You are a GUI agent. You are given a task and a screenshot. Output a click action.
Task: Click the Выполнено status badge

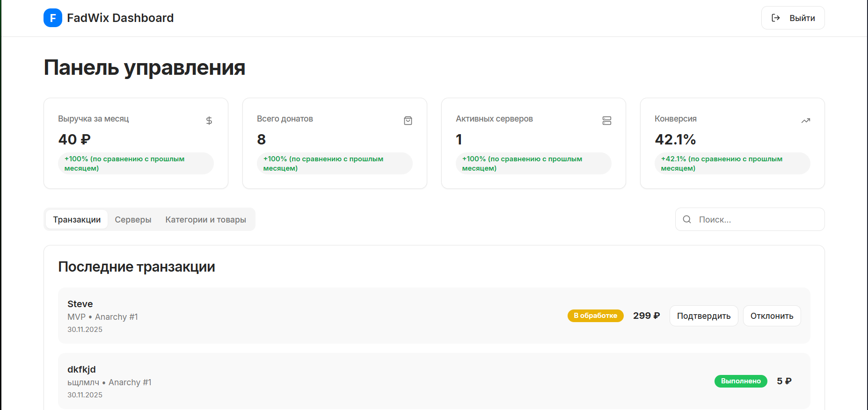(740, 381)
